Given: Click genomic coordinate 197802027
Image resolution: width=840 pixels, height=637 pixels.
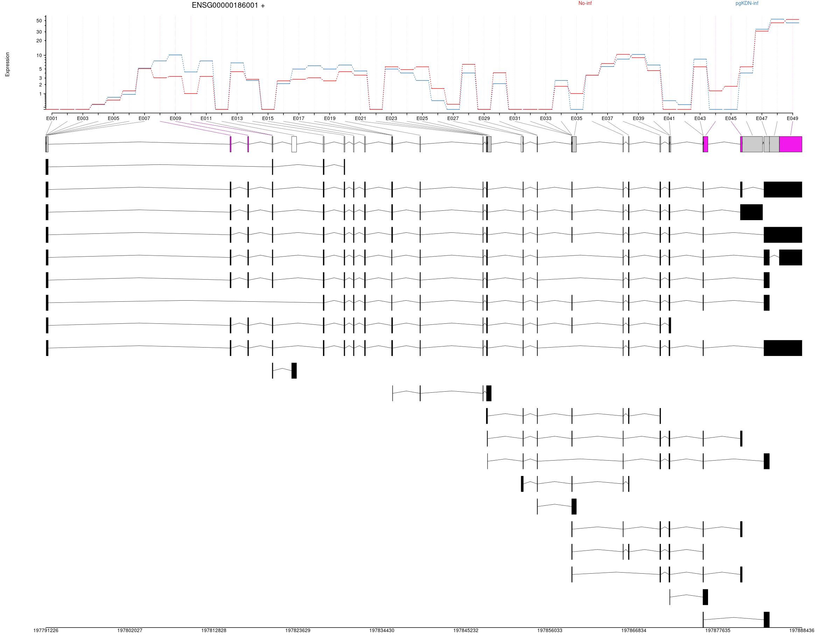Looking at the screenshot, I should pyautogui.click(x=130, y=630).
